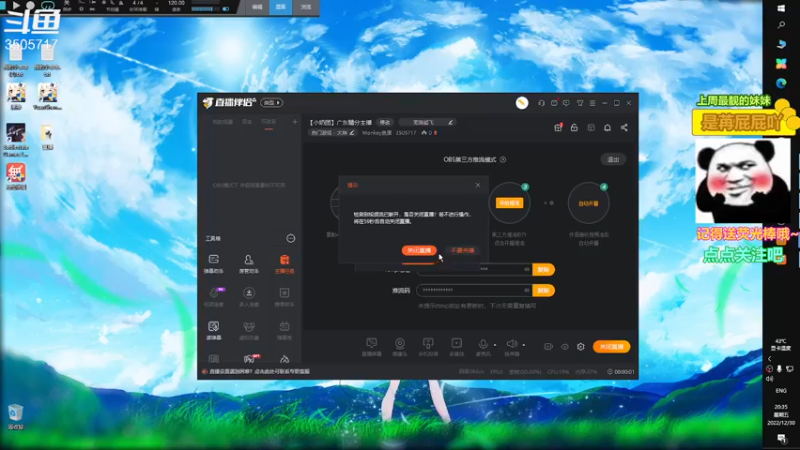800x450 pixels.
Task: Open the bear-face virtual avatar tool
Action: point(248,330)
